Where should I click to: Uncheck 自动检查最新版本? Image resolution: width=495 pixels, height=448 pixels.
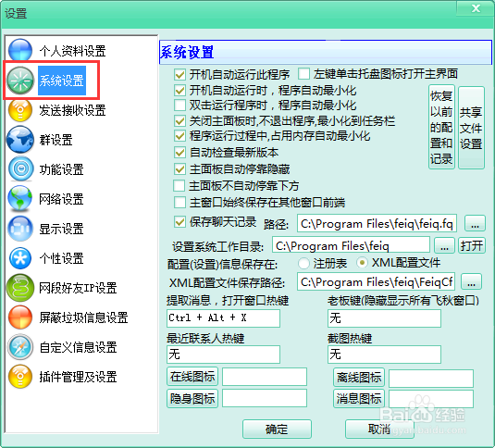179,153
